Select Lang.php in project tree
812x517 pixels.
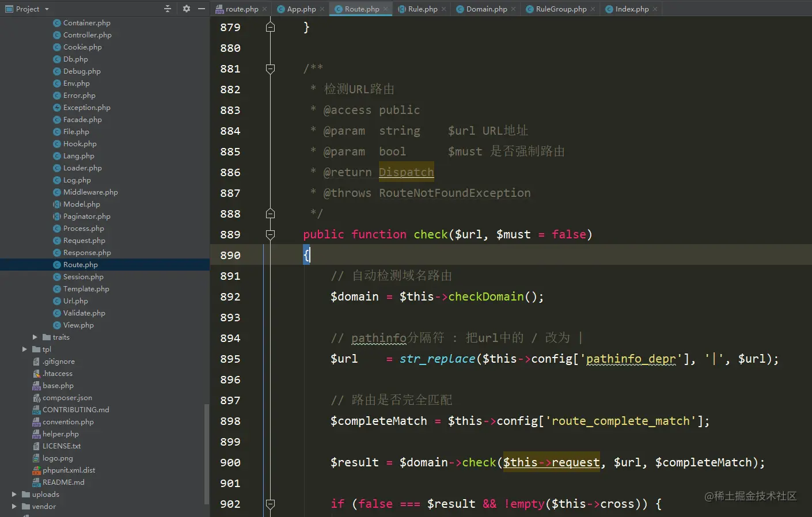click(x=78, y=156)
